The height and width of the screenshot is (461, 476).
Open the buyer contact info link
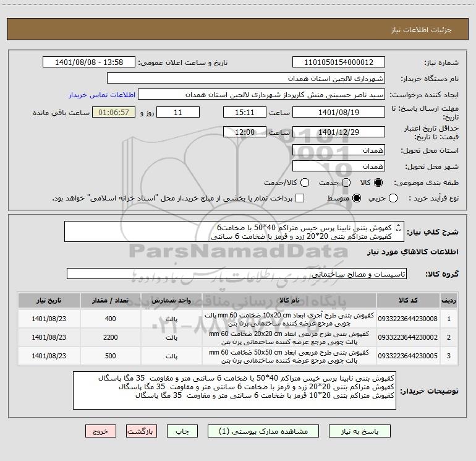click(102, 95)
